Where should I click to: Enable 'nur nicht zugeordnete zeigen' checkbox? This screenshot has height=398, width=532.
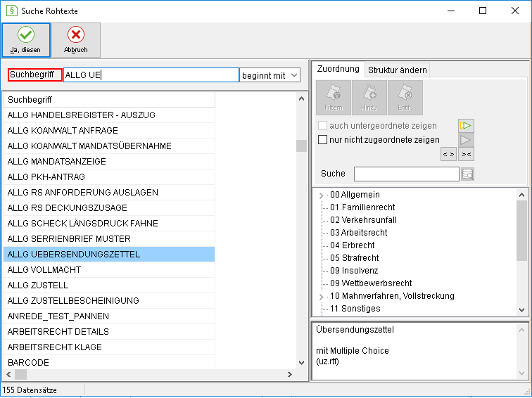click(x=322, y=140)
